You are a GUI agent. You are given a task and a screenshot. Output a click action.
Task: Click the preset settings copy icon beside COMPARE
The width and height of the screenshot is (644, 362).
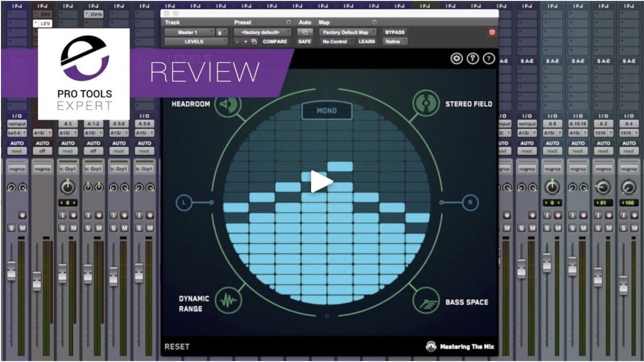point(254,42)
